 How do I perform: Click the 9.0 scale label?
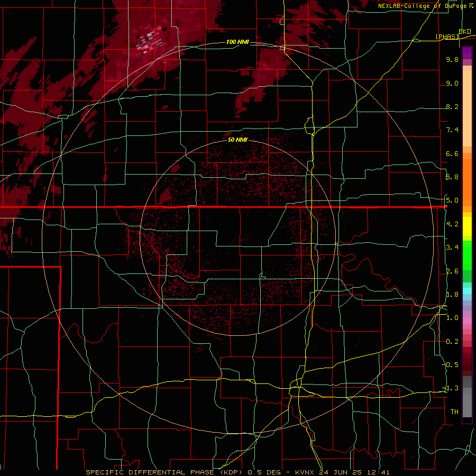point(452,83)
